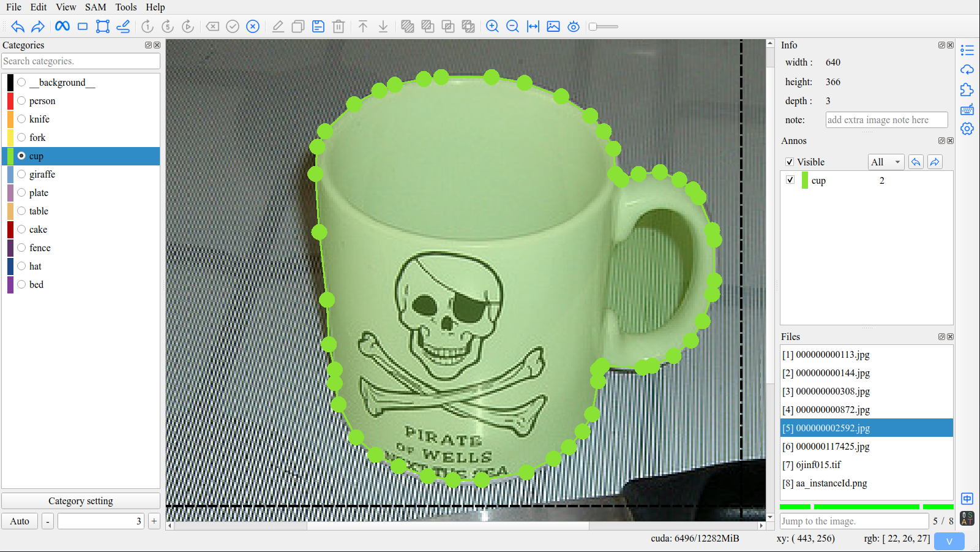Image resolution: width=980 pixels, height=552 pixels.
Task: Click the blue V button in status bar
Action: click(949, 541)
